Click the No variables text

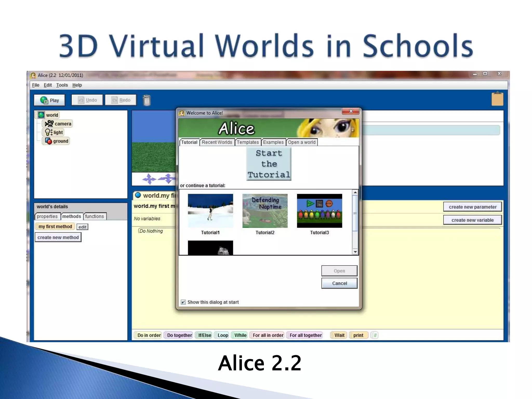tap(147, 219)
